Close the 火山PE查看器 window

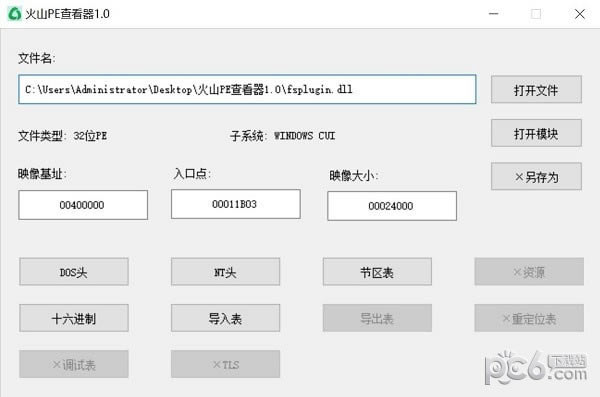pos(580,14)
